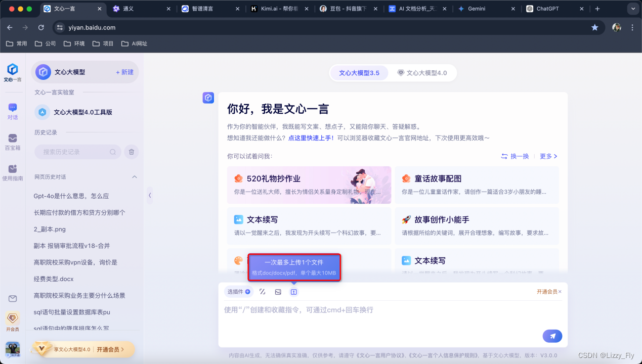The height and width of the screenshot is (364, 642).
Task: Click the + 新建 button
Action: point(124,72)
